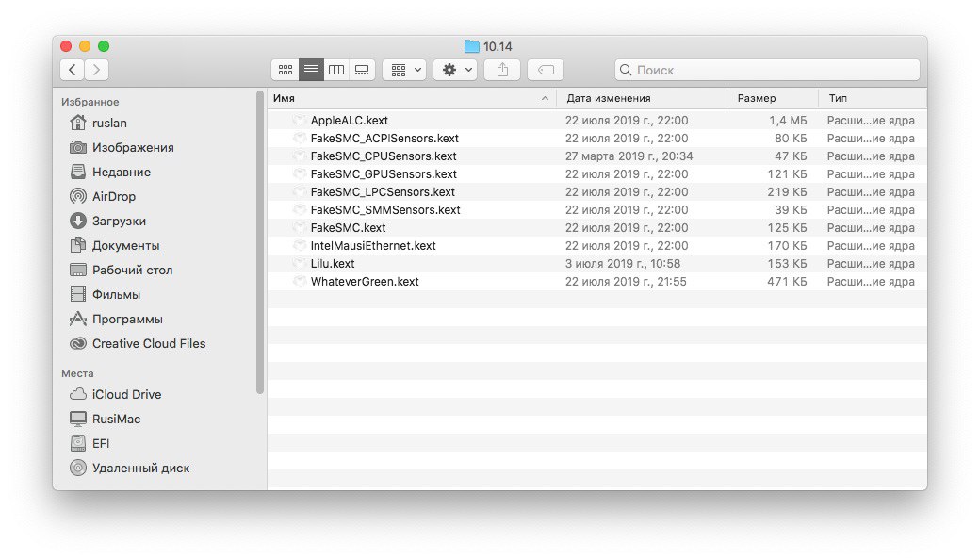
Task: Click the Share toolbar button
Action: [x=502, y=70]
